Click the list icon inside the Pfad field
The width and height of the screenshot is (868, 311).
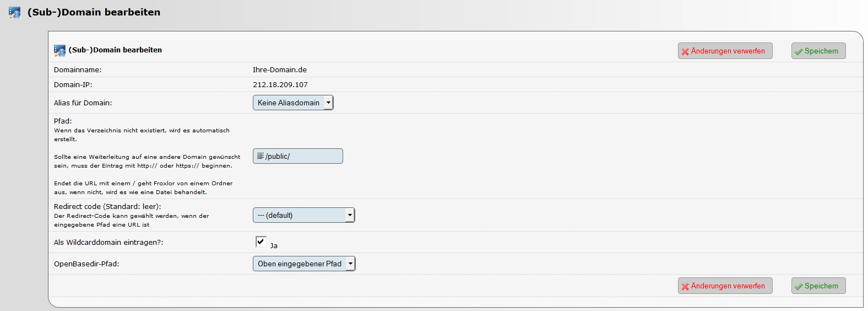pyautogui.click(x=261, y=156)
